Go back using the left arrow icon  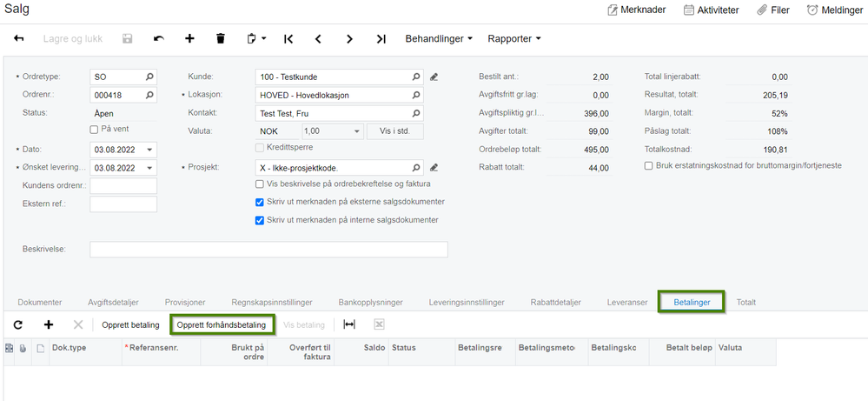(19, 39)
